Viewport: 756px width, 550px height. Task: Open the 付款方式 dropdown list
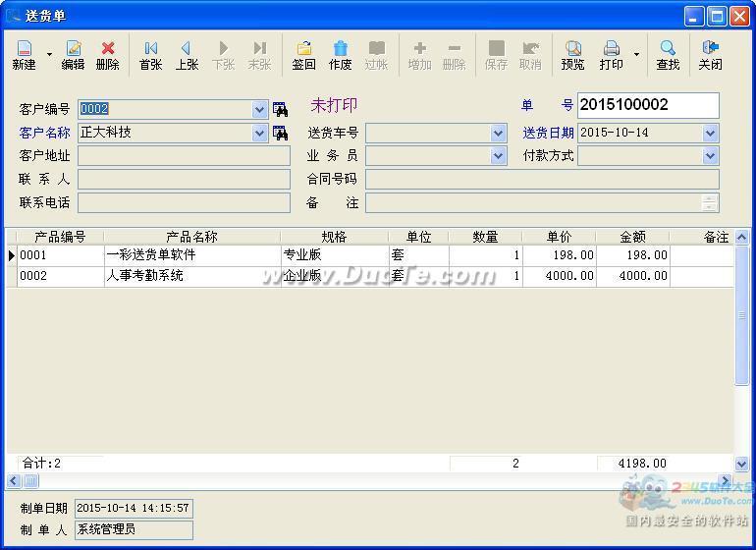coord(710,155)
